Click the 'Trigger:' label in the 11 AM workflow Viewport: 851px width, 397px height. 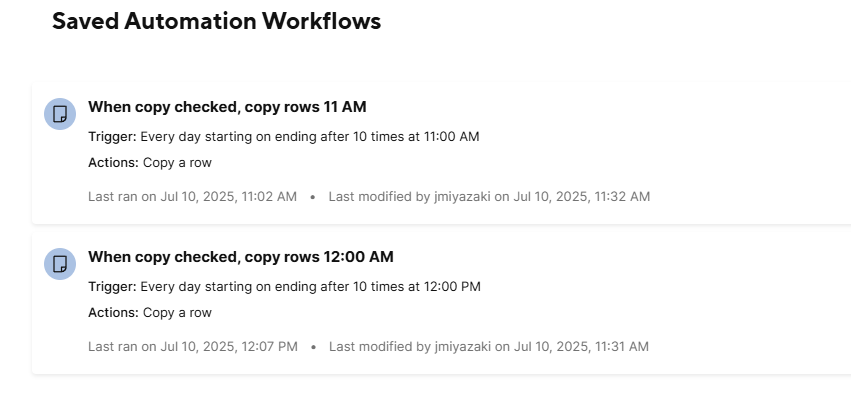pos(112,137)
